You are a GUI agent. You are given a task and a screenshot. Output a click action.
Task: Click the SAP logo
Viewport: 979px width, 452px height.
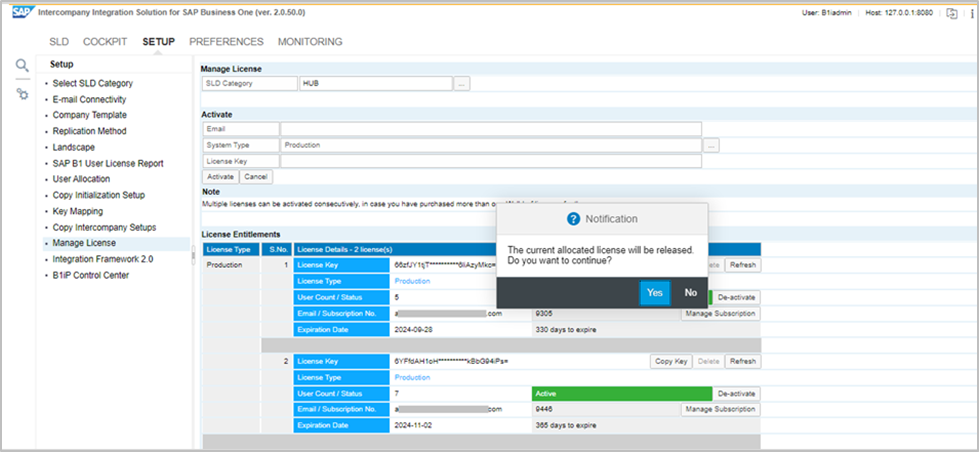click(x=20, y=12)
